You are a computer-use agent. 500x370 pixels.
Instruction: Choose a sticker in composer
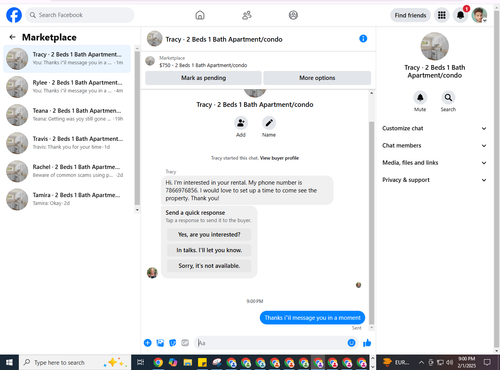(x=173, y=343)
